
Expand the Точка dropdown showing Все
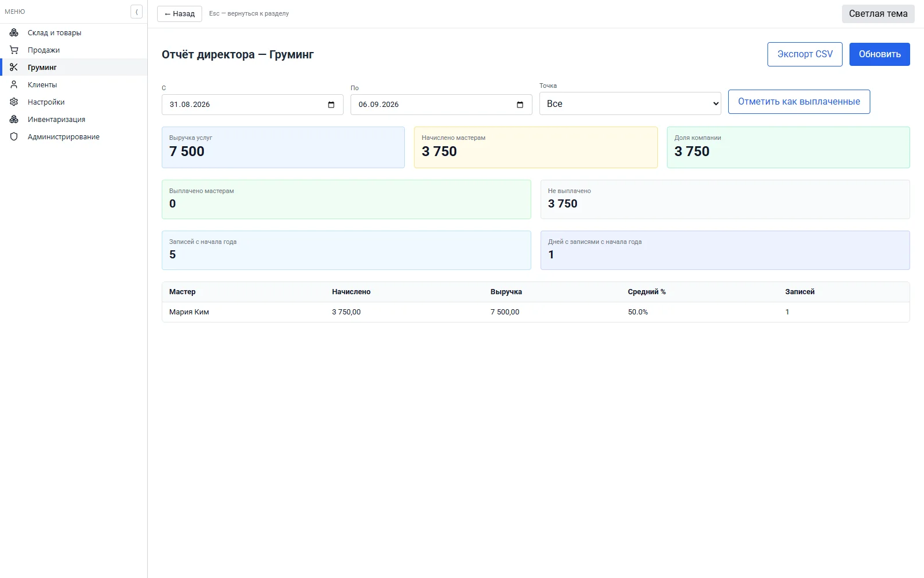pyautogui.click(x=630, y=103)
